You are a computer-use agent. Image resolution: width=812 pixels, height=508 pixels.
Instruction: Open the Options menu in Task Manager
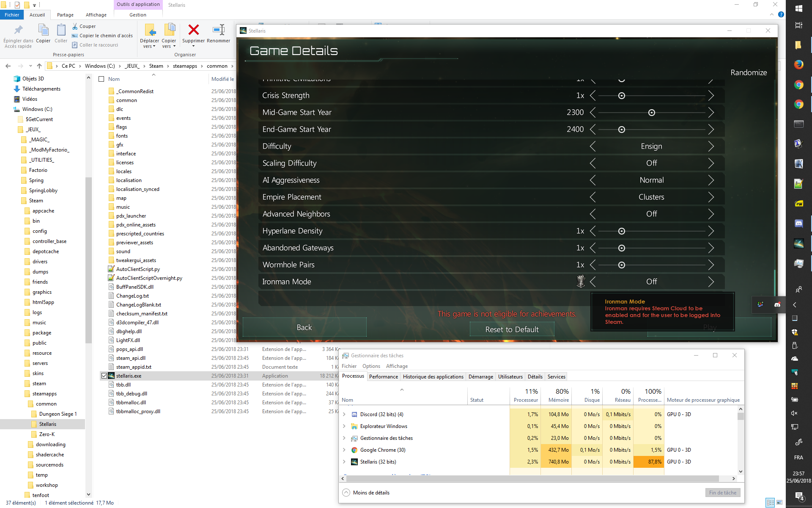click(371, 366)
